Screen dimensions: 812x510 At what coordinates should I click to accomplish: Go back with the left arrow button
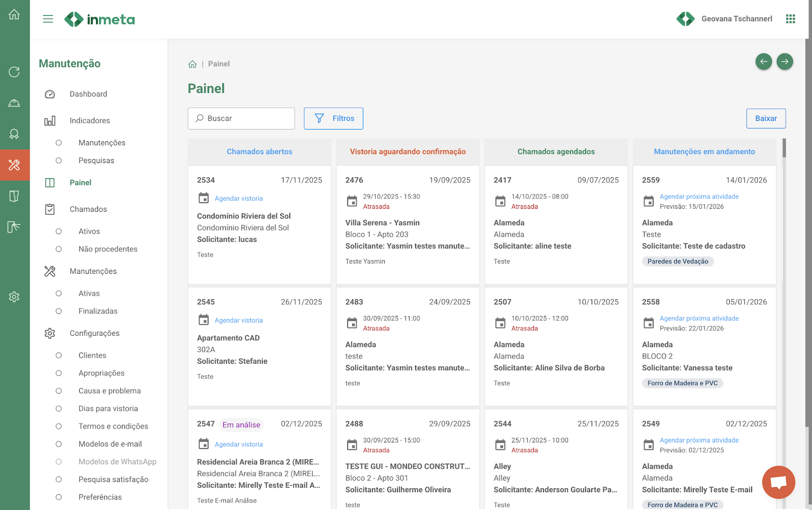point(764,61)
